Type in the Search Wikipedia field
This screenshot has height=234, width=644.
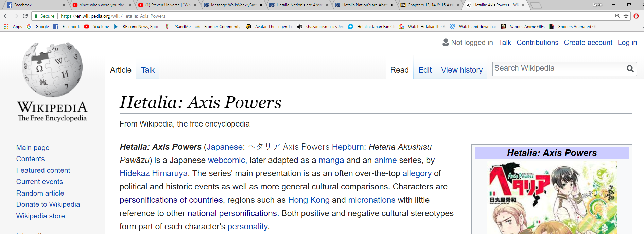(557, 68)
